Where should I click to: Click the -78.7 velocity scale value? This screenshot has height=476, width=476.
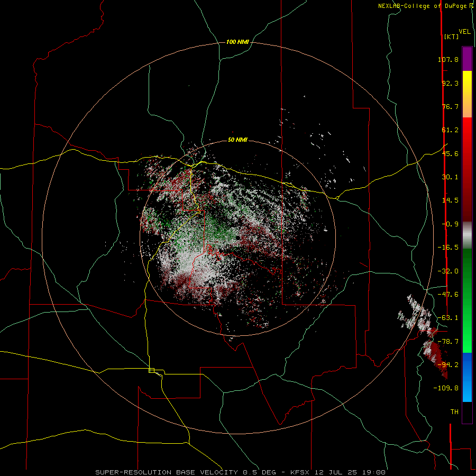coord(448,342)
